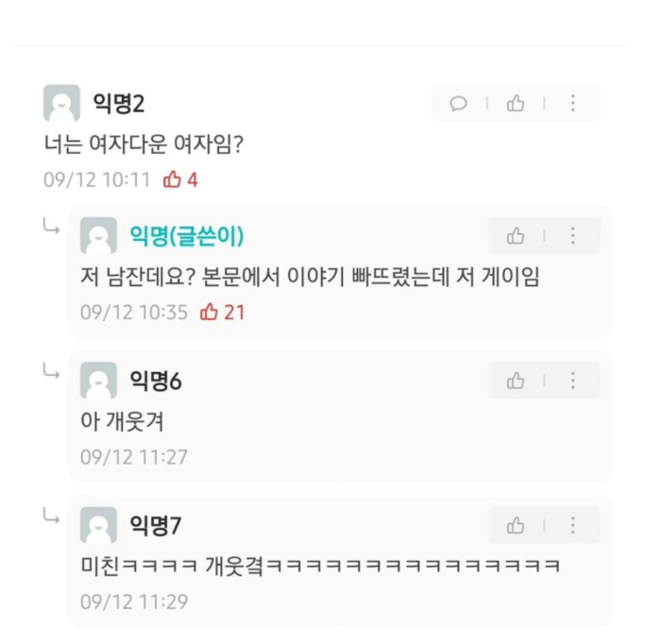Click the 익명7 username
This screenshot has height=644, width=645.
156,525
